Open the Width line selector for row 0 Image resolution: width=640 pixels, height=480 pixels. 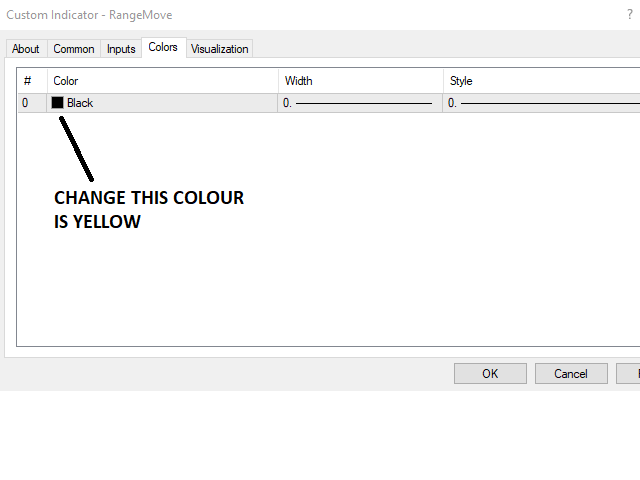click(360, 103)
